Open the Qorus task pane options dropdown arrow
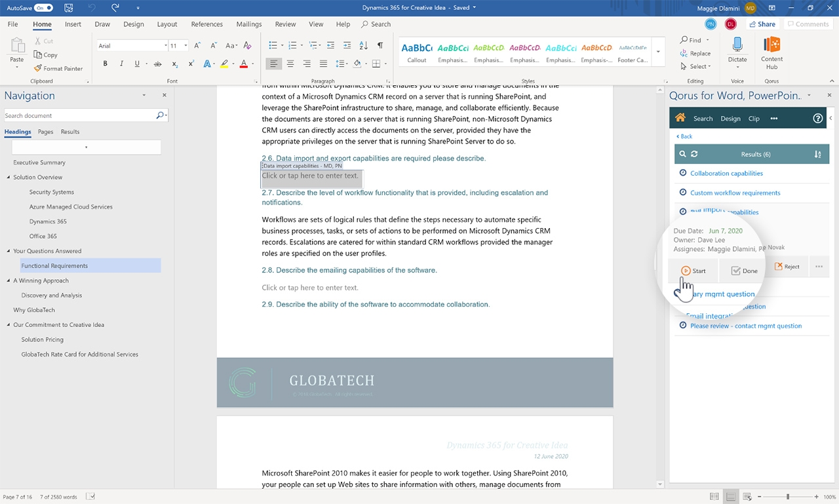The height and width of the screenshot is (504, 839). pyautogui.click(x=809, y=96)
